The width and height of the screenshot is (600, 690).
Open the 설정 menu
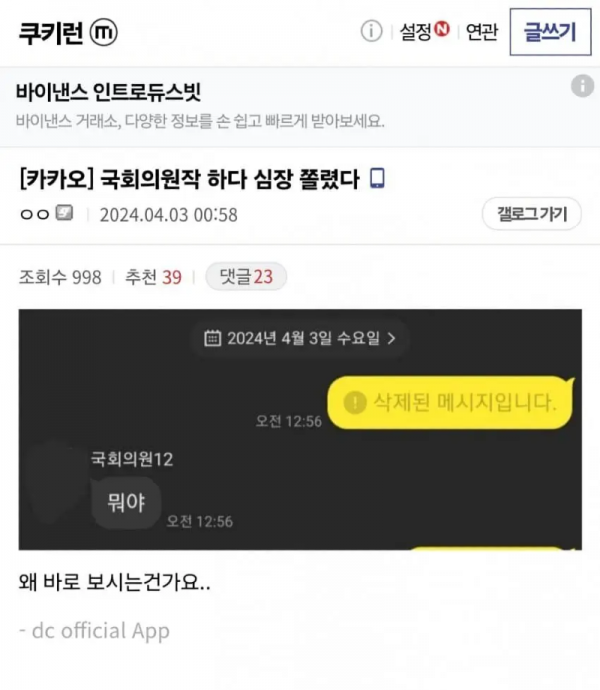(x=415, y=32)
